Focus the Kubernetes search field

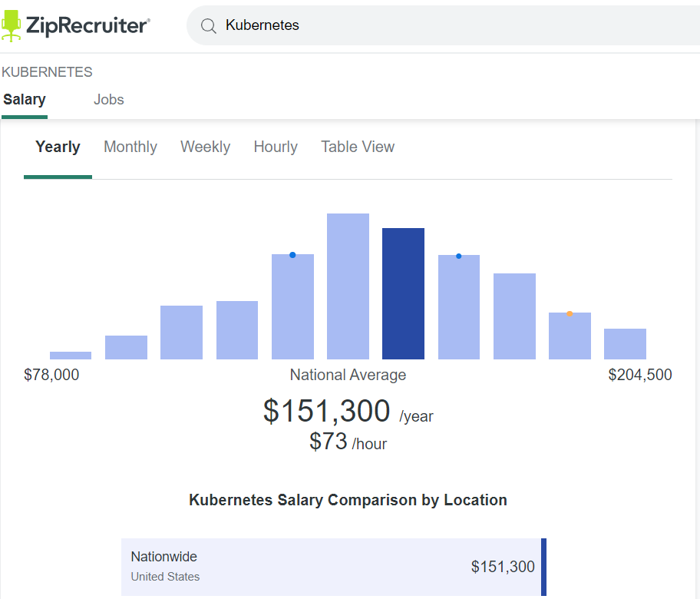[x=443, y=25]
